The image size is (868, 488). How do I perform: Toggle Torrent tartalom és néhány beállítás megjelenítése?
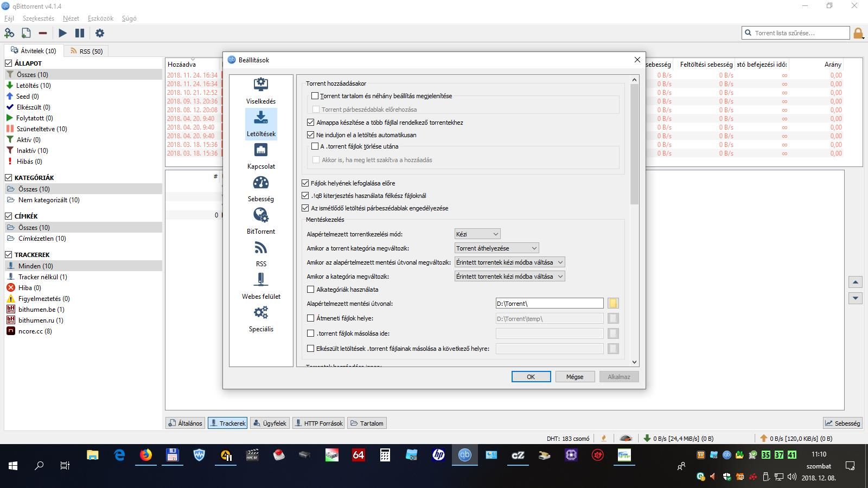click(315, 96)
